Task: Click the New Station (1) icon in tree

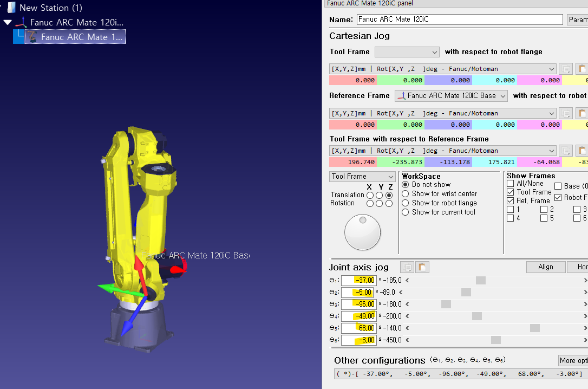Action: click(x=11, y=8)
